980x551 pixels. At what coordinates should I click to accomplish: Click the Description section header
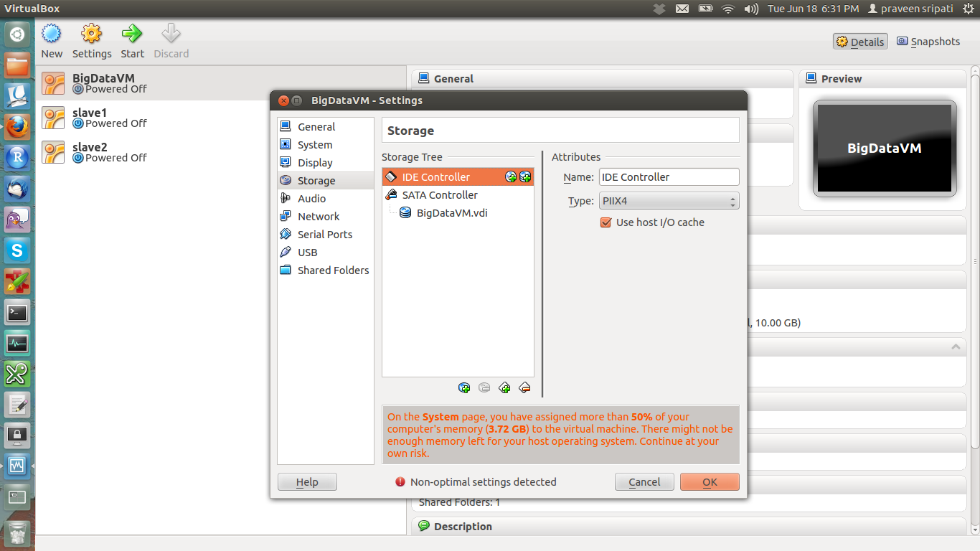tap(689, 527)
